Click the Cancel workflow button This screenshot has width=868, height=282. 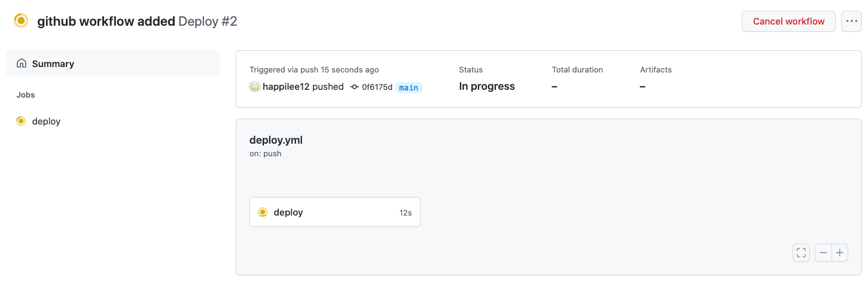[x=788, y=22]
